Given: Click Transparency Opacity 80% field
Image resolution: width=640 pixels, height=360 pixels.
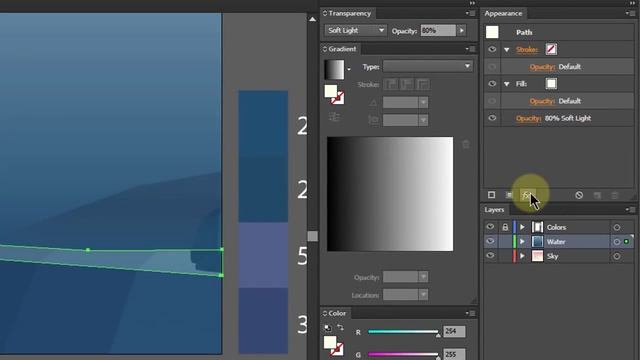Looking at the screenshot, I should coord(438,30).
